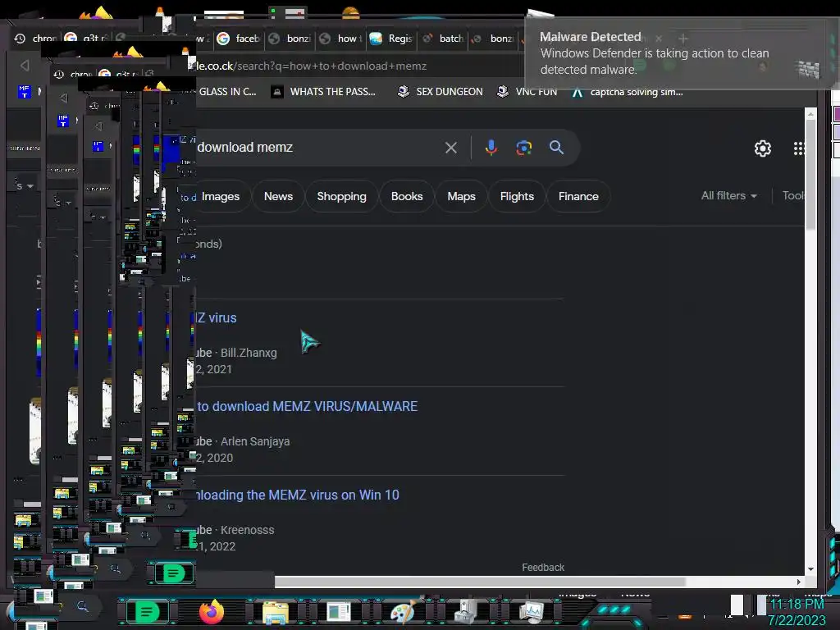The width and height of the screenshot is (840, 630).
Task: Open the chrome history tab
Action: [x=36, y=38]
